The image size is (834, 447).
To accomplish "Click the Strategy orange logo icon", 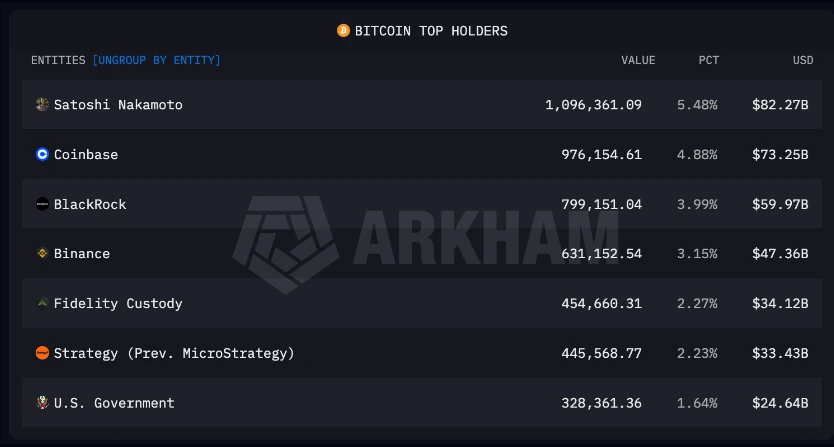I will [42, 353].
